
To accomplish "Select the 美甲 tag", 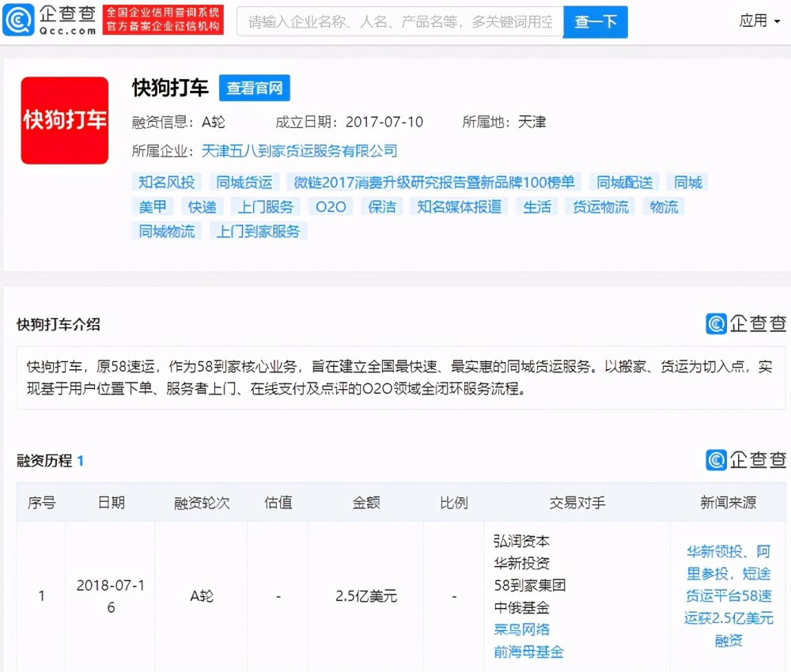I will [x=153, y=206].
